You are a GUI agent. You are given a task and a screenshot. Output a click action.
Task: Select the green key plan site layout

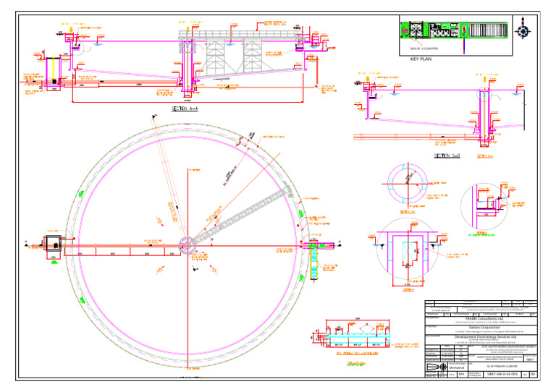click(x=454, y=30)
